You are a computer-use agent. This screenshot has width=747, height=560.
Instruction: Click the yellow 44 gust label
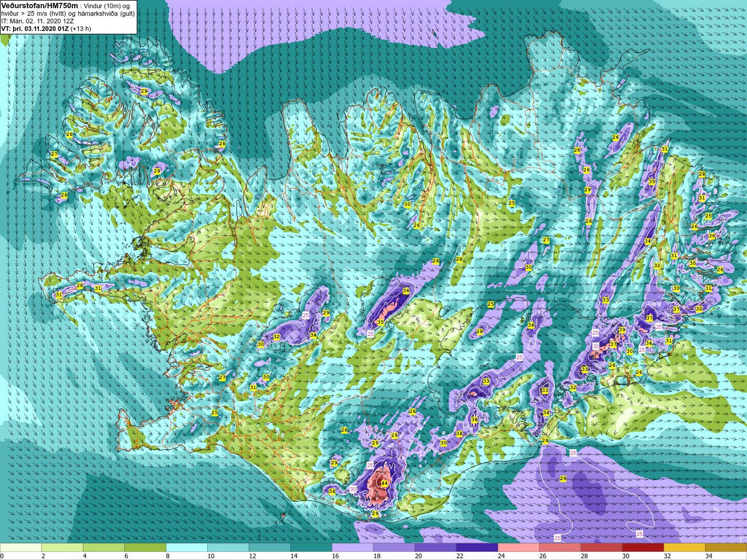[384, 483]
